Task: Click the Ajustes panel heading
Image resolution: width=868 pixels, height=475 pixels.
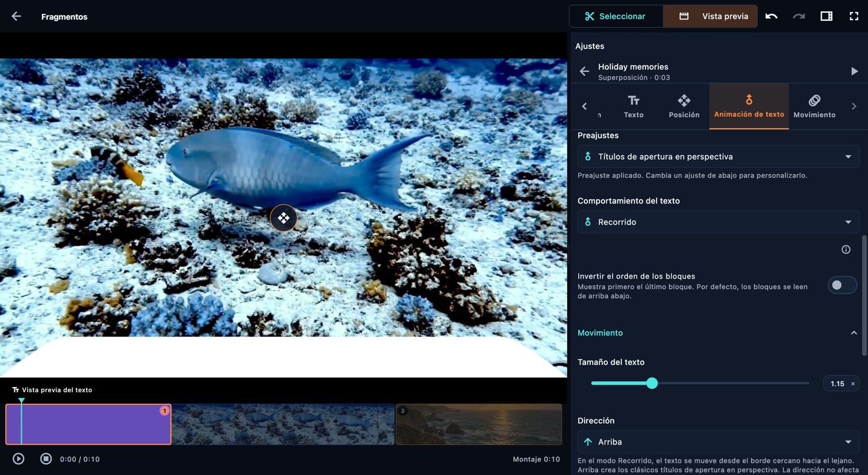Action: click(x=590, y=46)
